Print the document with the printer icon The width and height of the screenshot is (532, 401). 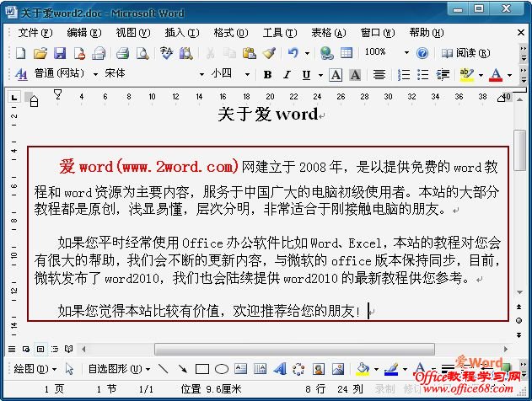122,53
